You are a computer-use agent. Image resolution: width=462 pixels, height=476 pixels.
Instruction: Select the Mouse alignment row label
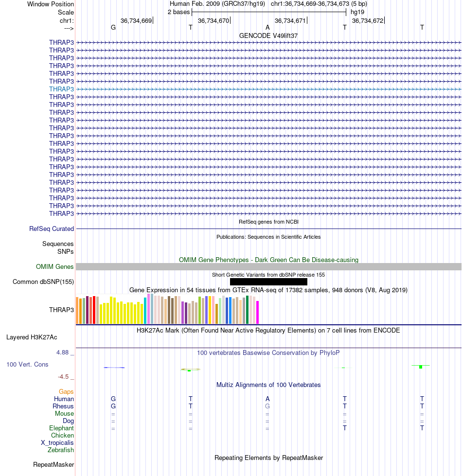(x=64, y=413)
